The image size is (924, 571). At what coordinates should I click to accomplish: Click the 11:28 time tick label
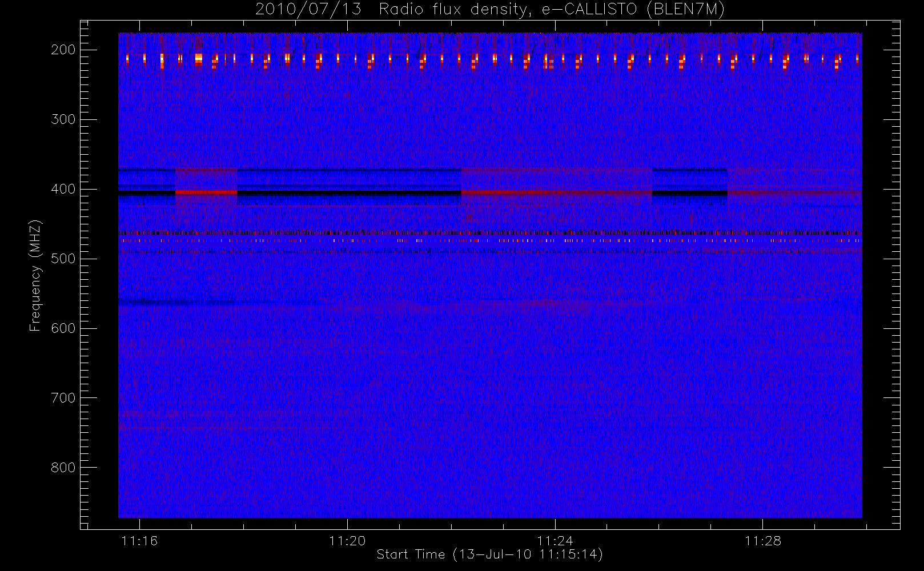point(763,541)
